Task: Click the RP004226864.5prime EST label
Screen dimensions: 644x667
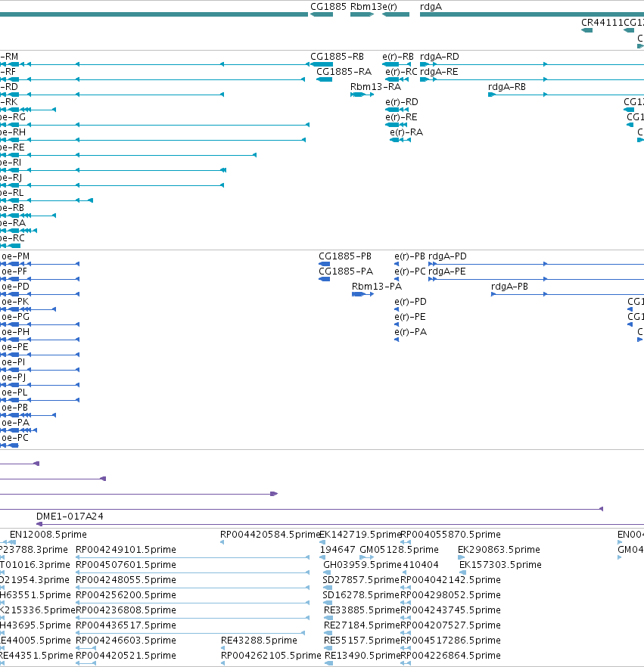Action: 451,656
